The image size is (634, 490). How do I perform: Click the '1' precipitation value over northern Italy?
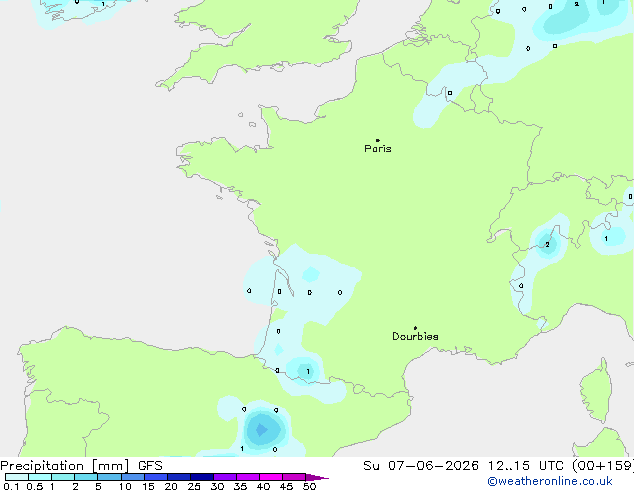(x=606, y=239)
